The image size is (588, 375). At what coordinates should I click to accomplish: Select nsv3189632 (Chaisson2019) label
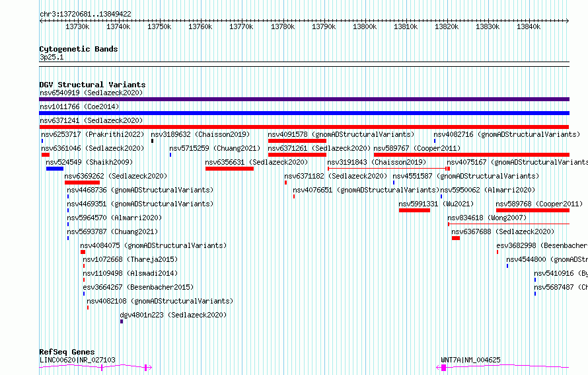point(200,134)
